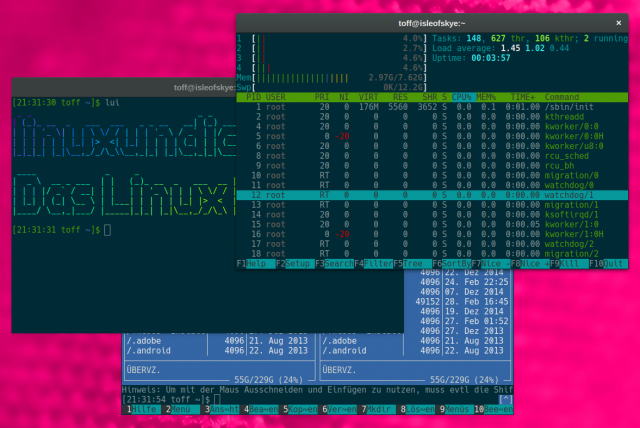Click the CPU 4 usage meter
The image size is (640, 428).
[332, 68]
